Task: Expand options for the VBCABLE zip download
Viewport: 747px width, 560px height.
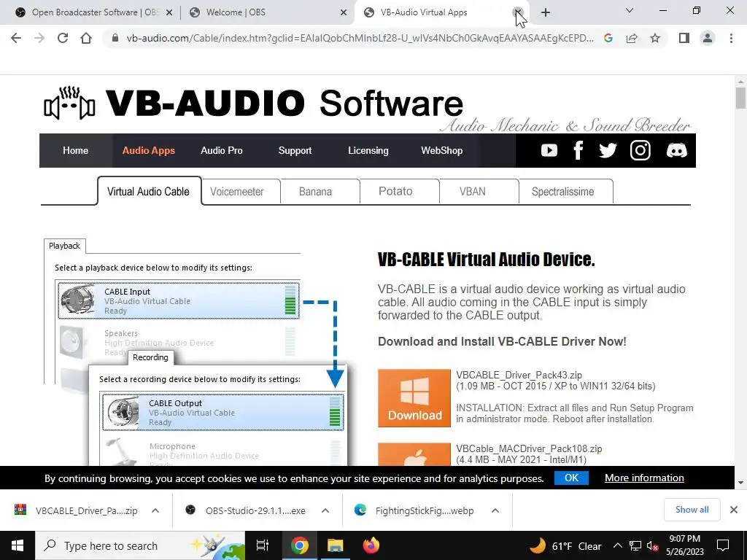Action: 155,510
